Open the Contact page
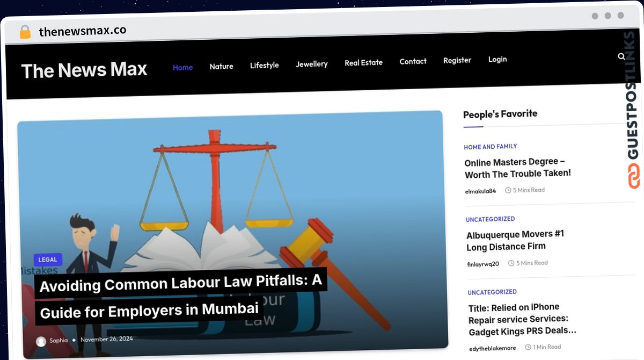The image size is (644, 360). tap(413, 61)
